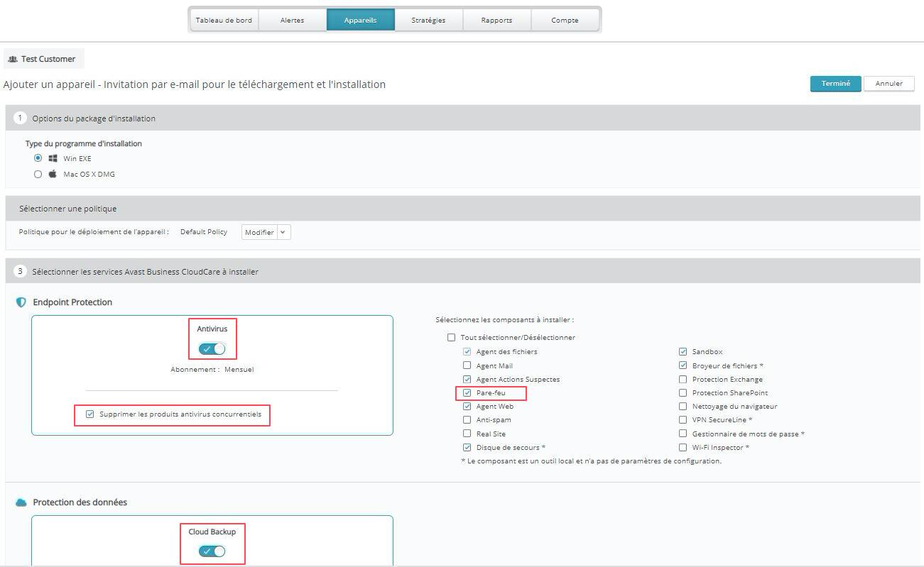The height and width of the screenshot is (567, 924).
Task: Click the Endpoint Protection shield icon
Action: (x=21, y=302)
